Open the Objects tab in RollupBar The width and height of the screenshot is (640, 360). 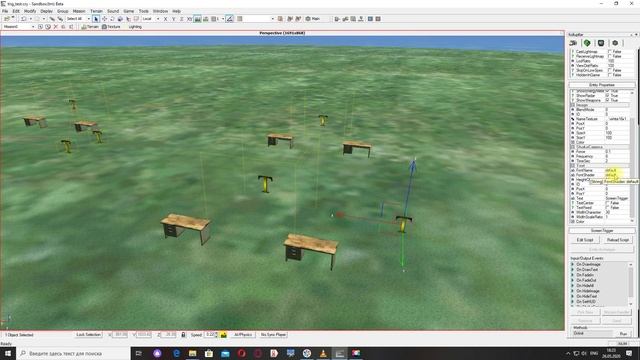pos(573,43)
